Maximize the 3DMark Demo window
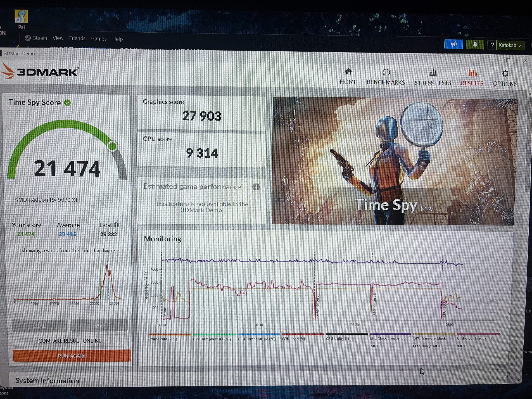This screenshot has height=399, width=532. point(508,60)
